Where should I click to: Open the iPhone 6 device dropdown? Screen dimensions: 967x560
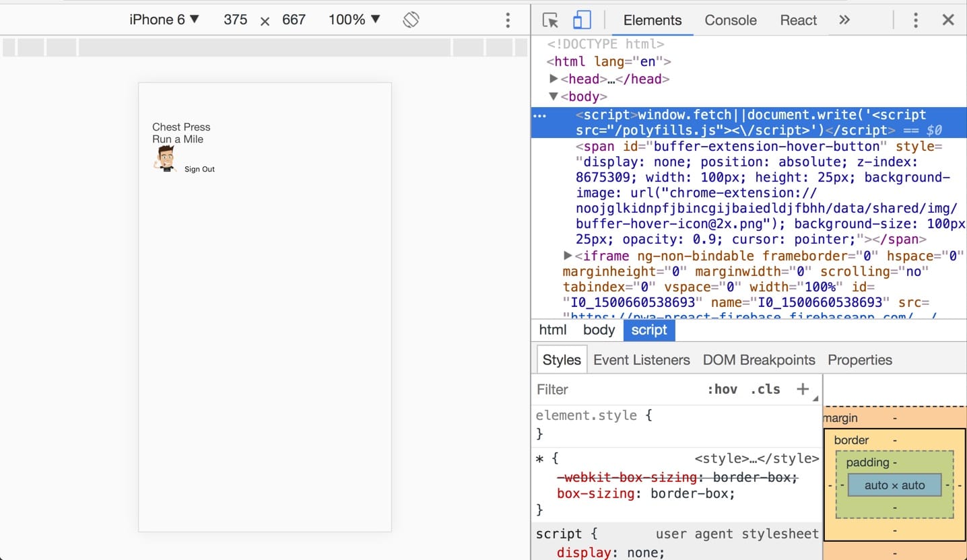(x=164, y=20)
